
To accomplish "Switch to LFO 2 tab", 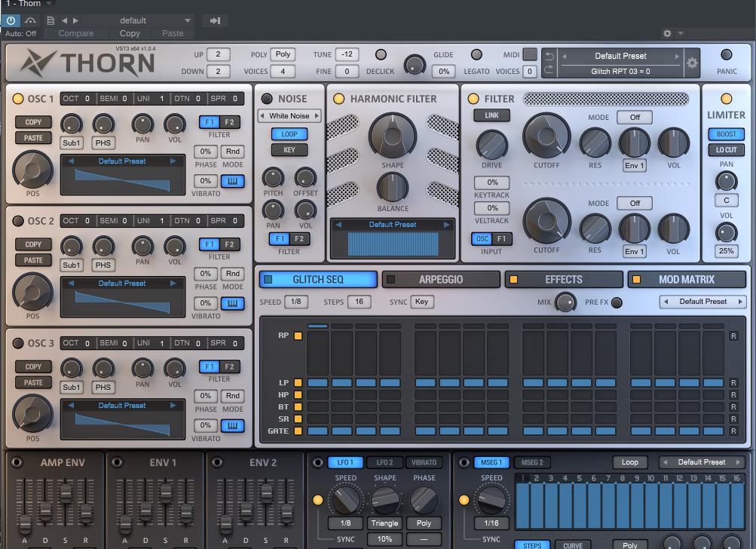I will tap(384, 462).
